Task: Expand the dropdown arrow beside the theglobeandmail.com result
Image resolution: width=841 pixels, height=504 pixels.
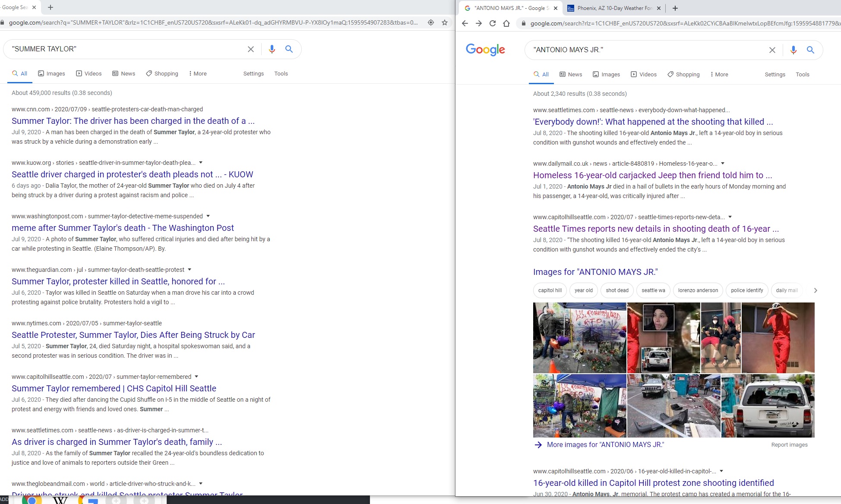Action: coord(201,484)
